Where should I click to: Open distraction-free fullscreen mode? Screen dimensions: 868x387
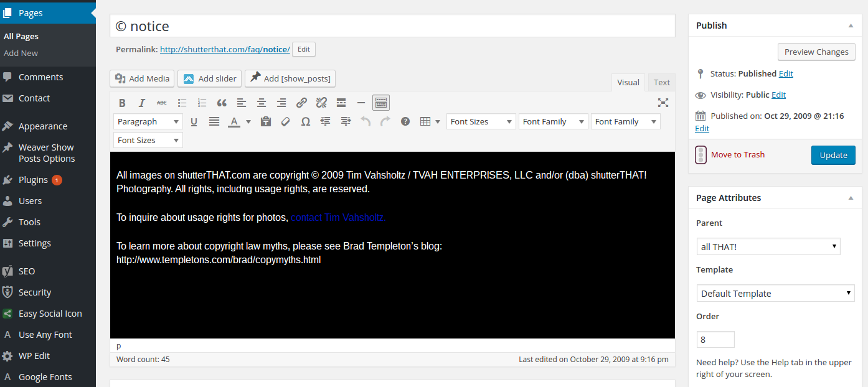(663, 103)
